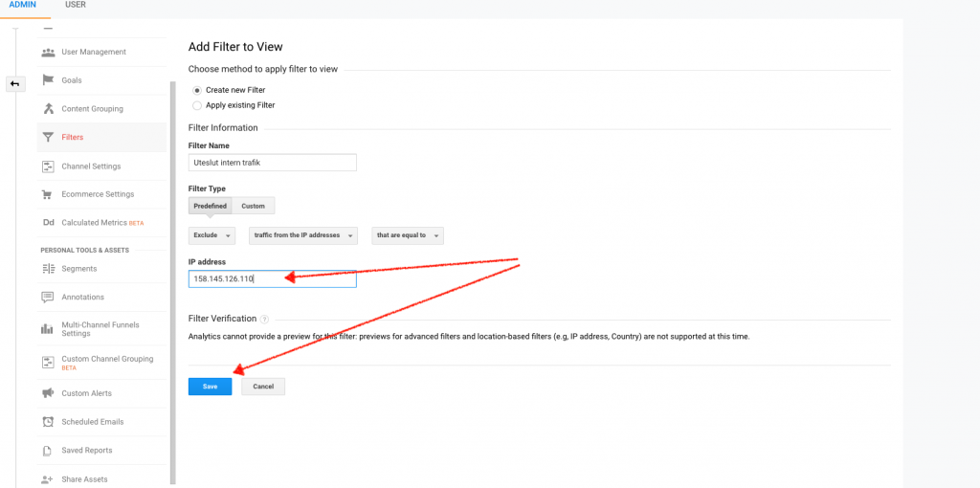The image size is (980, 488).
Task: Click the Channel Settings icon
Action: click(48, 166)
